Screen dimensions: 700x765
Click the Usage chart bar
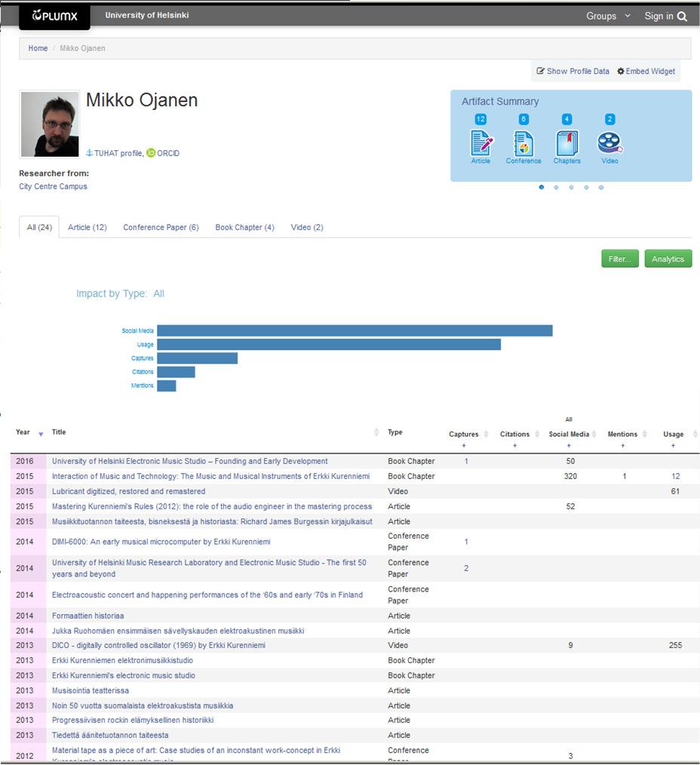[329, 345]
